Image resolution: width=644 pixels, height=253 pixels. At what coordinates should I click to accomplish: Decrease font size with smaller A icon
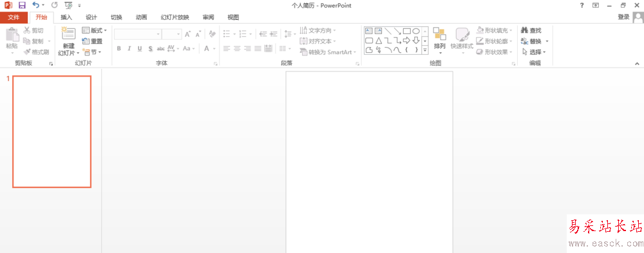[x=198, y=34]
